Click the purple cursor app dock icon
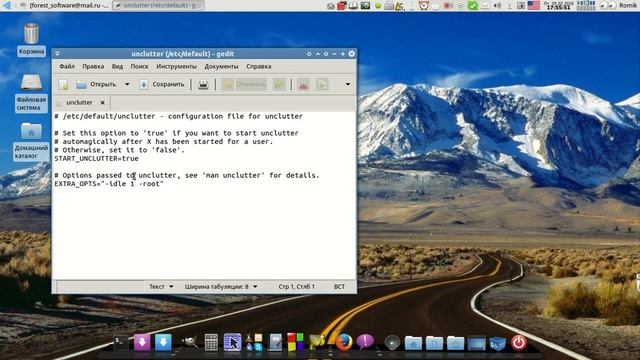The width and height of the screenshot is (640, 360). 233,342
